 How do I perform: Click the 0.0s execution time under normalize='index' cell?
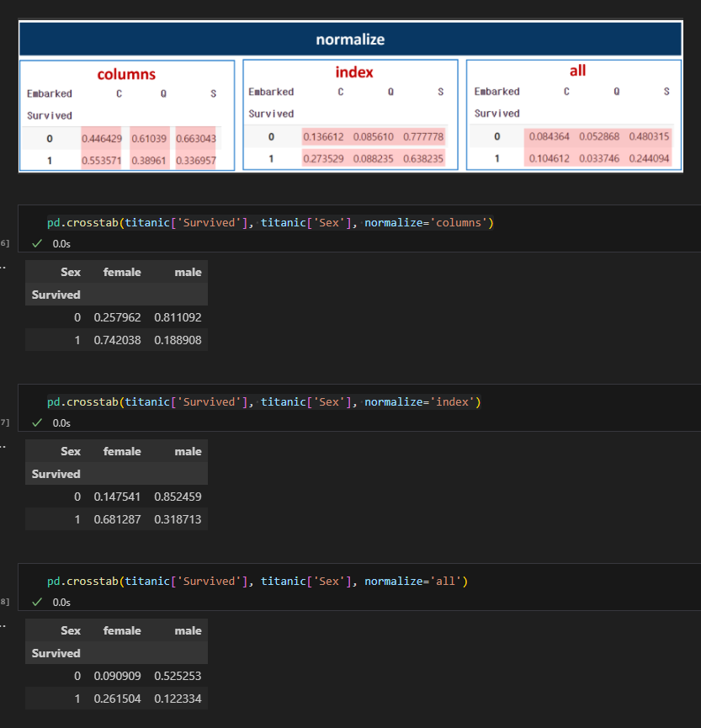coord(61,423)
